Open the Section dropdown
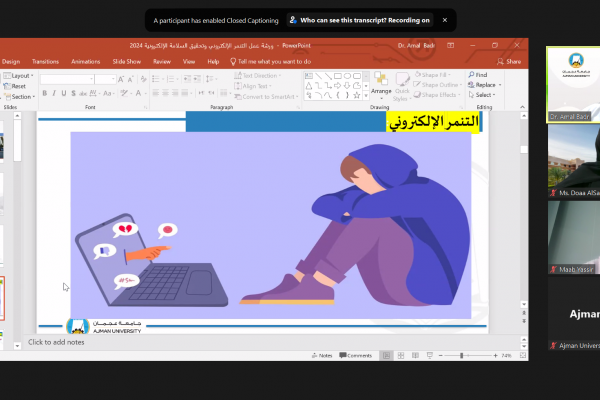Image resolution: width=600 pixels, height=400 pixels. [19, 96]
